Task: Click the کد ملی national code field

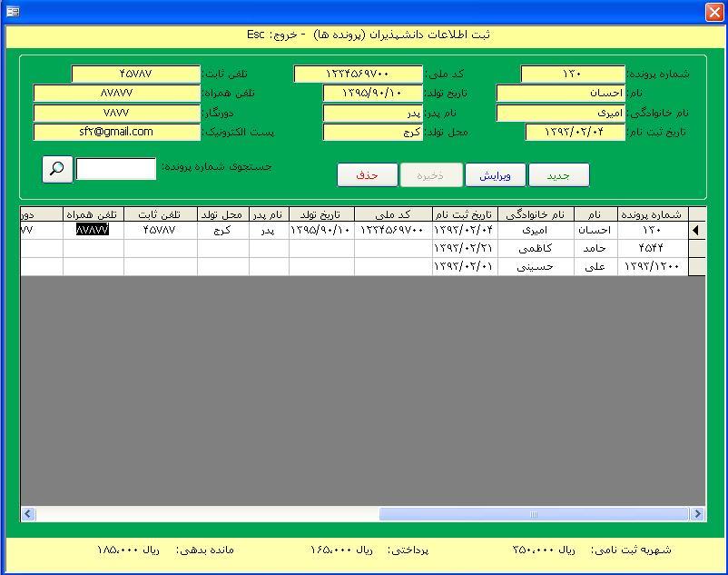Action: click(358, 74)
